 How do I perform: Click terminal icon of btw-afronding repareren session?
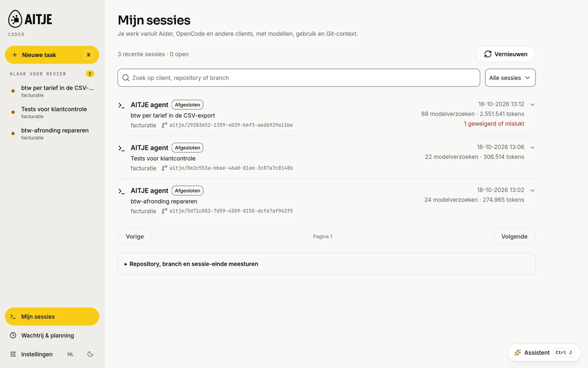(x=121, y=191)
